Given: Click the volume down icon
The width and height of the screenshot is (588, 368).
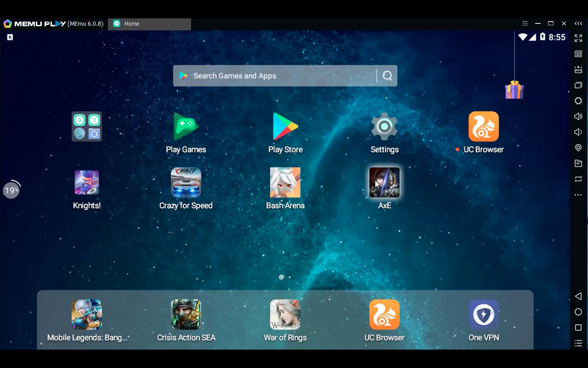Looking at the screenshot, I should tap(578, 132).
